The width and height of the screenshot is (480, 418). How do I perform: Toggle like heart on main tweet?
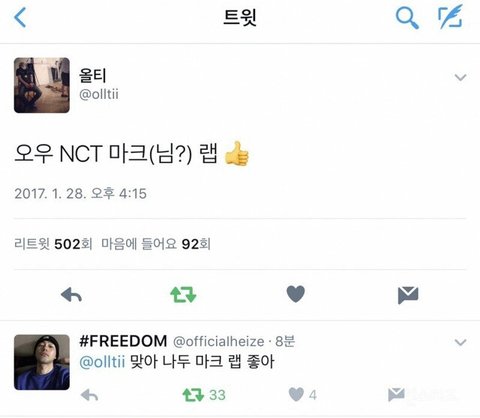(296, 294)
